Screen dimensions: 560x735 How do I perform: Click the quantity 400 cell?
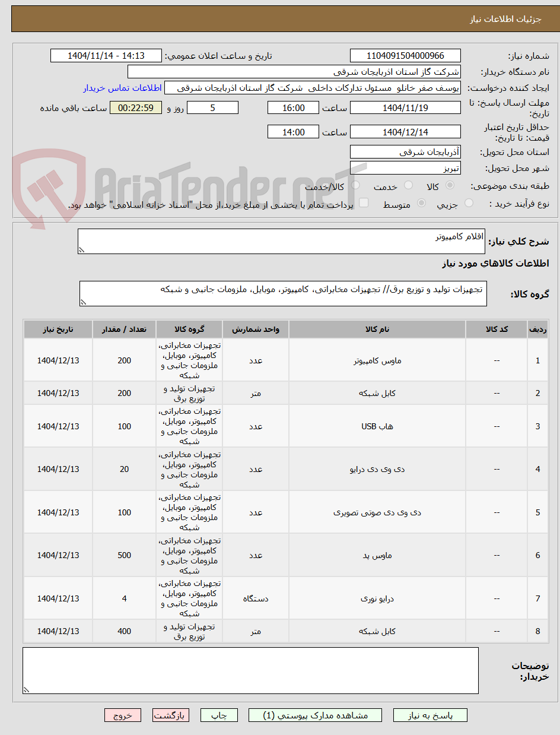124,631
